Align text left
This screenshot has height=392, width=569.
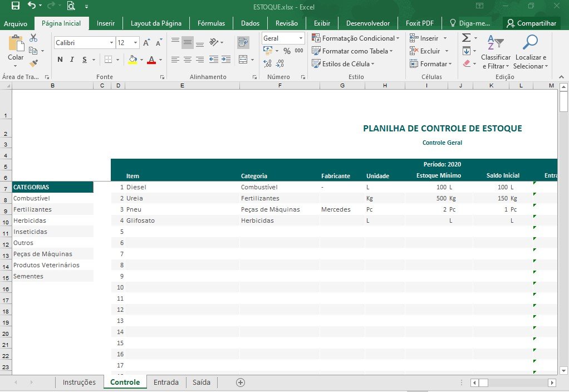[175, 60]
